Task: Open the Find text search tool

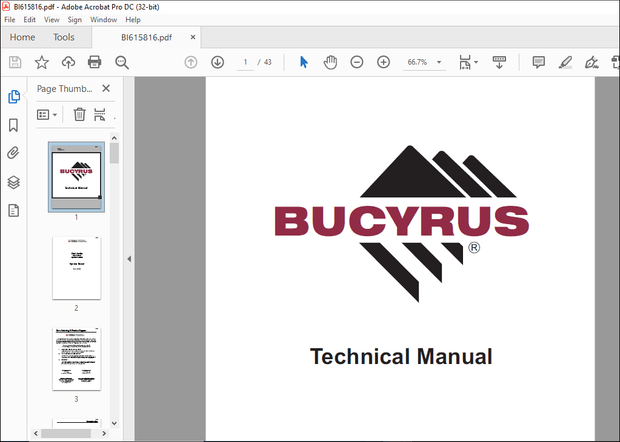Action: click(x=122, y=62)
